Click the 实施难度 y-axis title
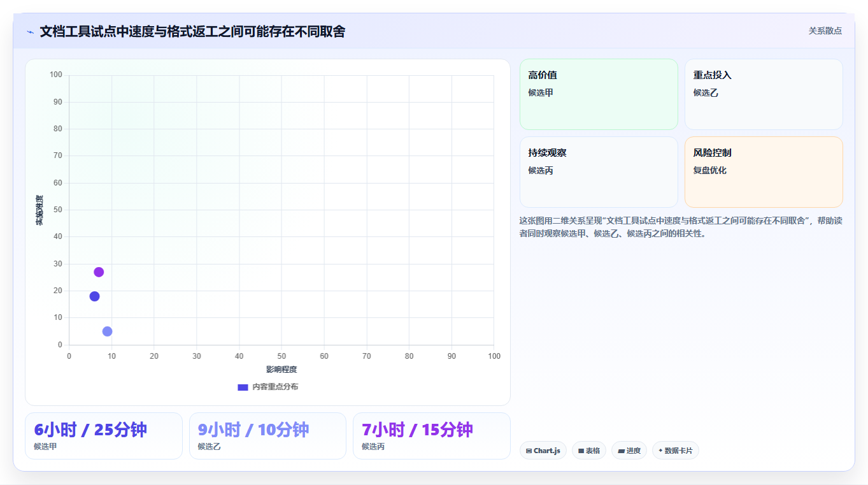Image resolution: width=868 pixels, height=485 pixels. tap(39, 210)
